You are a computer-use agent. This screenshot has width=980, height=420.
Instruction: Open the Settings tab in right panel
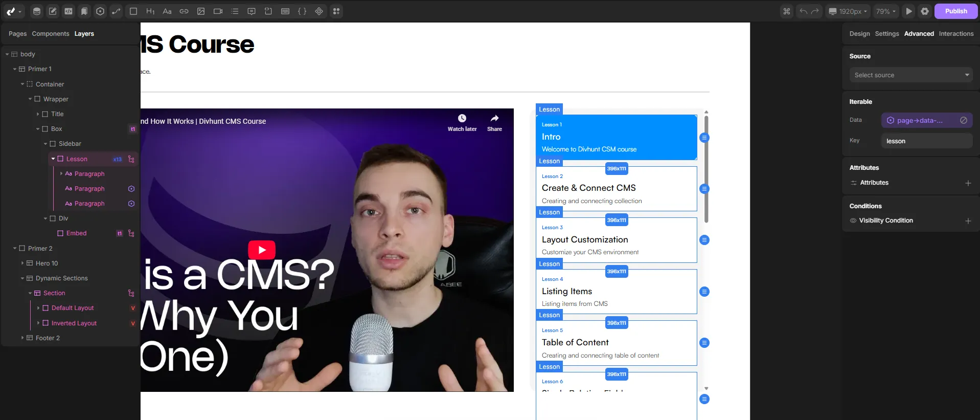887,34
